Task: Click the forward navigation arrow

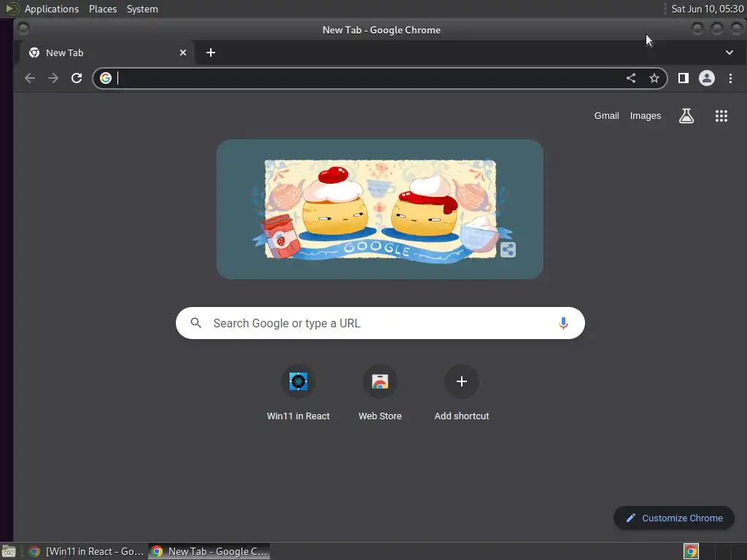Action: pyautogui.click(x=53, y=78)
